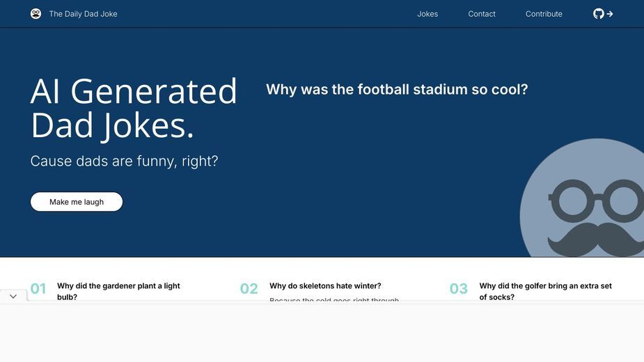Select the teal 01 joke number
Image resolution: width=644 pixels, height=362 pixels.
(x=38, y=288)
